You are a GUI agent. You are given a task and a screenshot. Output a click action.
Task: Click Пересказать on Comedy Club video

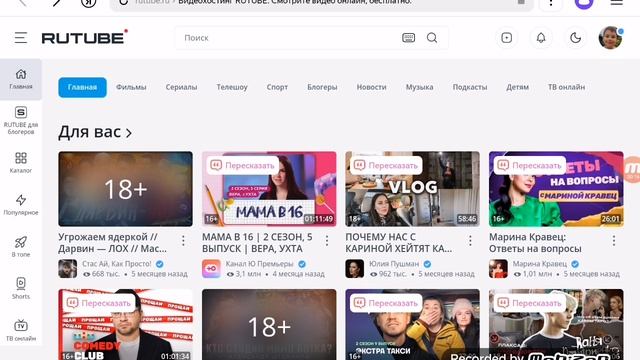(99, 303)
